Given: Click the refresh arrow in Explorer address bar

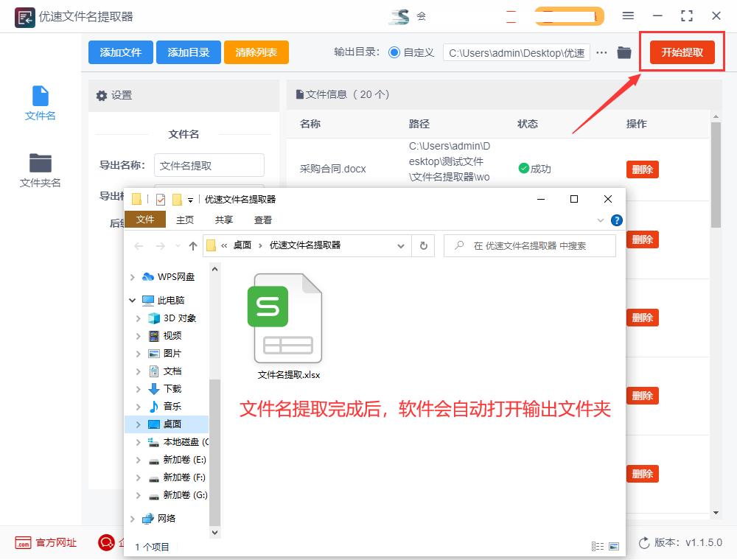Looking at the screenshot, I should click(x=422, y=245).
